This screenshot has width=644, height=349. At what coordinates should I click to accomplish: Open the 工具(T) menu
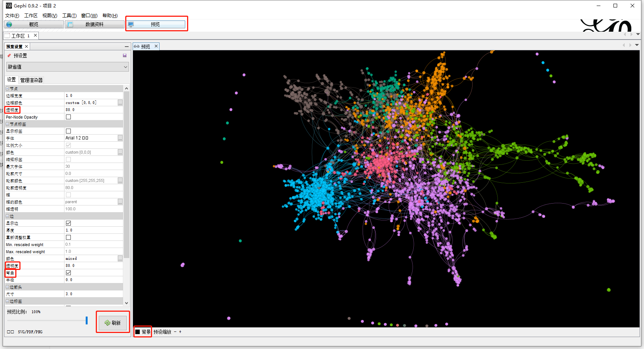[x=69, y=16]
